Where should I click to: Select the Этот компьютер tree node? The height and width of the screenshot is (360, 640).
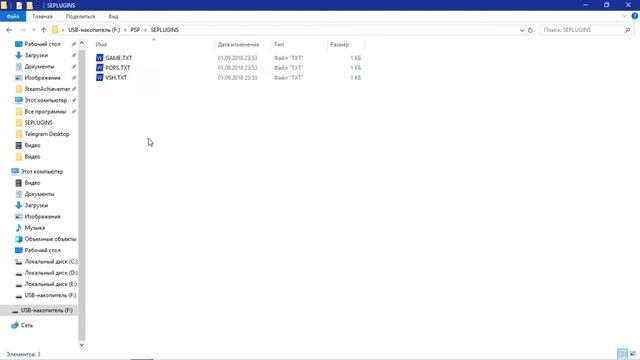pyautogui.click(x=42, y=171)
